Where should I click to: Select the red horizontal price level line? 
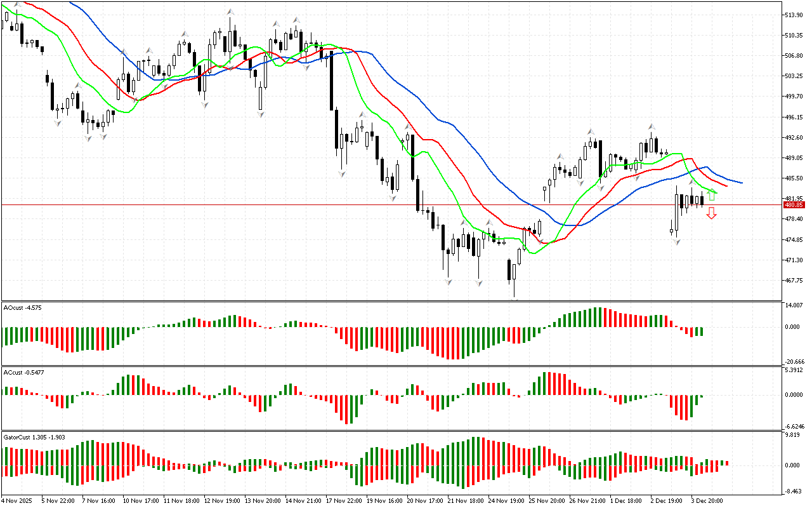coord(381,204)
